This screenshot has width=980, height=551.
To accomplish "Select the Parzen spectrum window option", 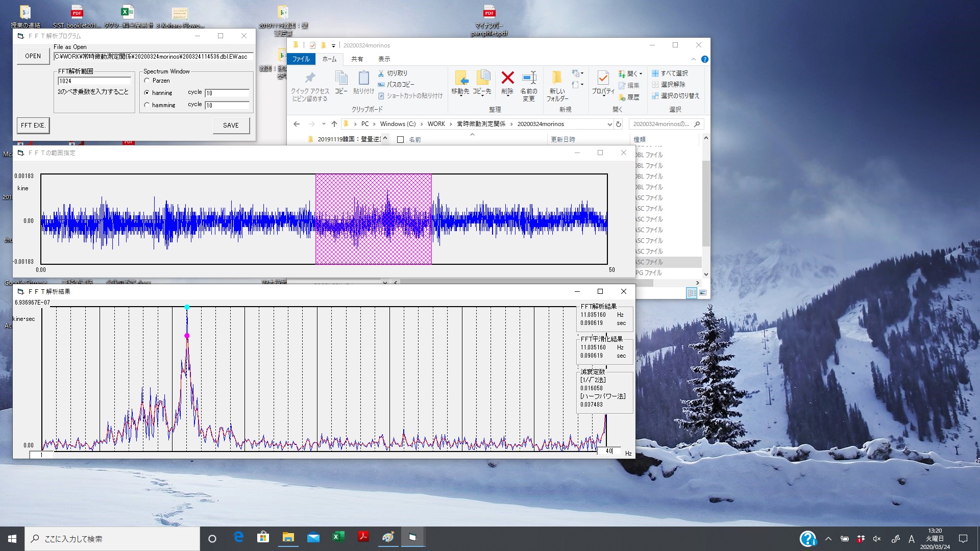I will pyautogui.click(x=147, y=81).
